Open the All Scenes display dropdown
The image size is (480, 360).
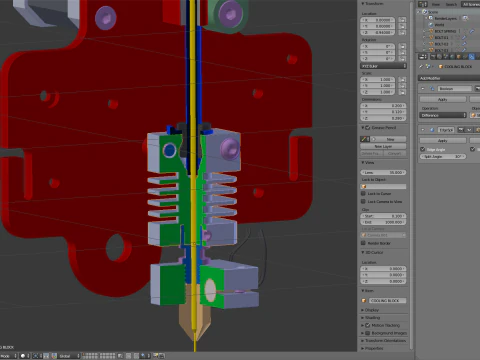(x=471, y=4)
